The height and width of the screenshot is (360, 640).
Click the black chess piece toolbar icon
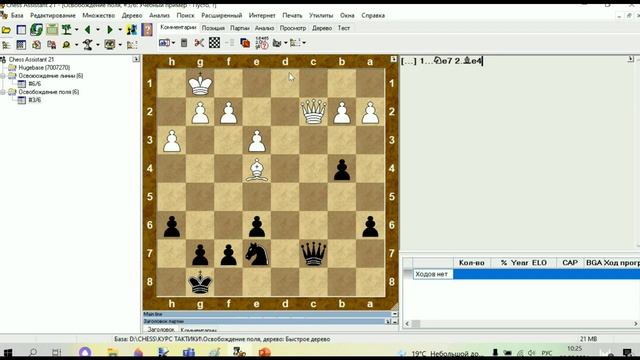(x=88, y=44)
